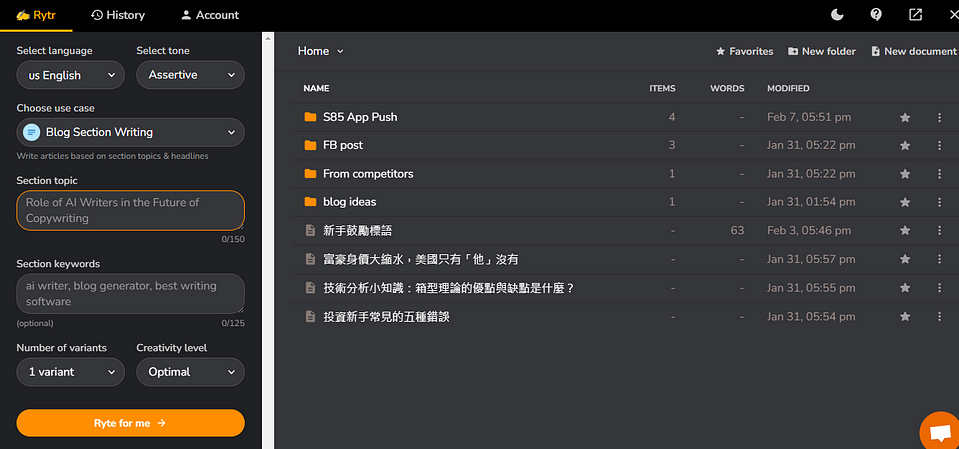Click the S85 App Push folder icon
The width and height of the screenshot is (959, 449).
(310, 117)
